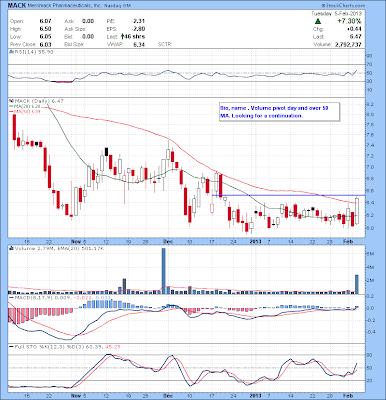This screenshot has height=400, width=386.
Task: Click the StockCharts.com watermark link
Action: tap(343, 6)
